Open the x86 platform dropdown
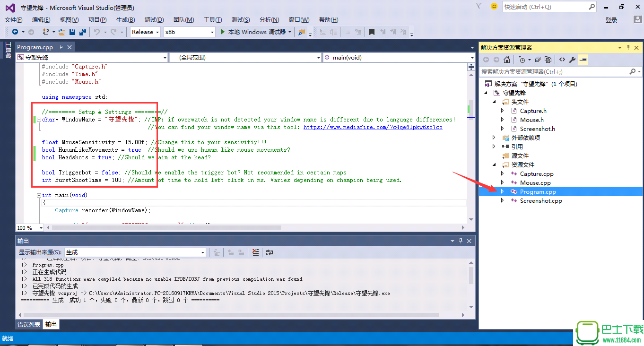Viewport: 644px width, 346px height. (x=212, y=32)
